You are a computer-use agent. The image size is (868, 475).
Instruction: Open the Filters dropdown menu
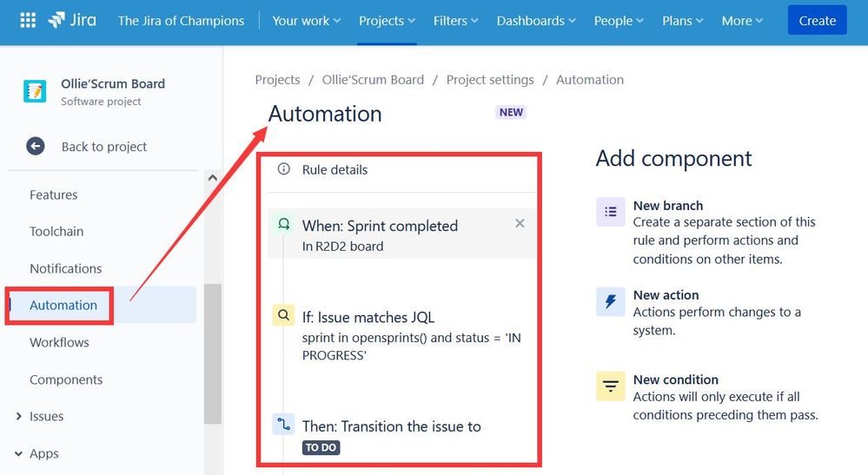(455, 21)
